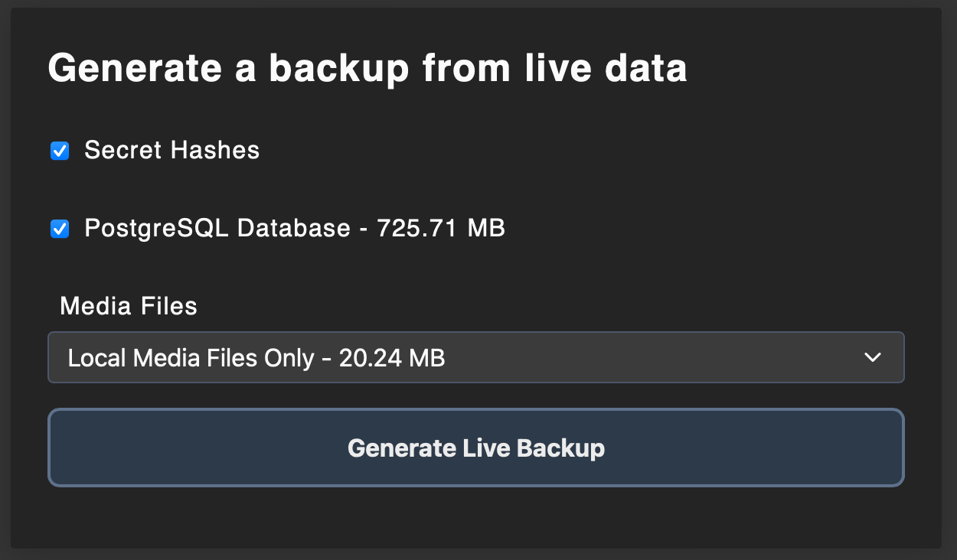This screenshot has height=560, width=957.
Task: Click the '725.71 MB' database size text
Action: click(x=441, y=229)
